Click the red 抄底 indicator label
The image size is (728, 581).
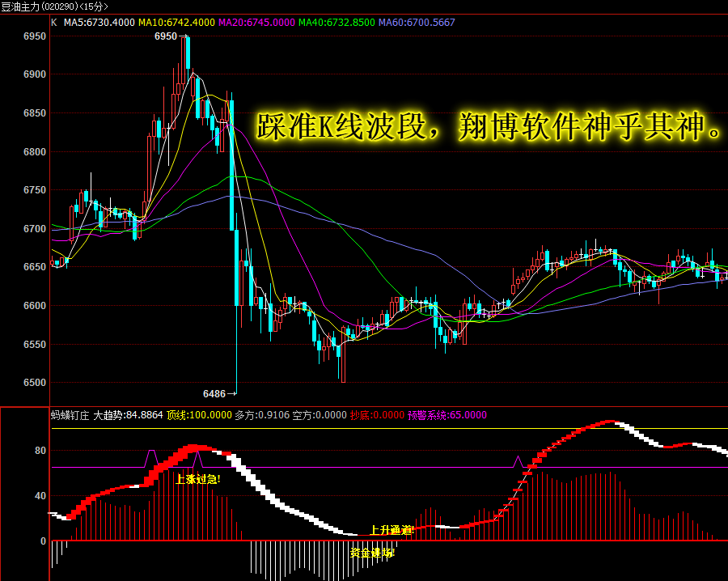click(377, 415)
